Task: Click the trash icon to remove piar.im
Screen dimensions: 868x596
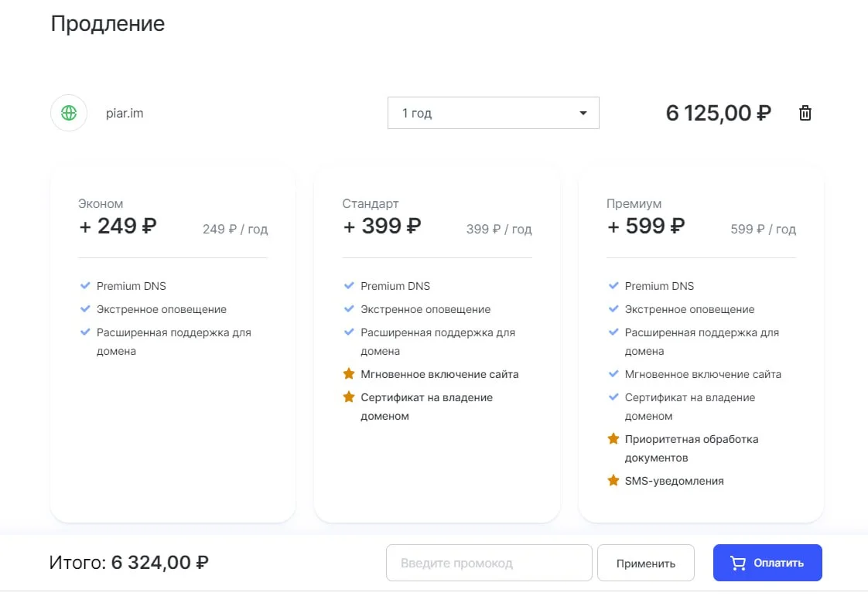Action: pos(805,113)
